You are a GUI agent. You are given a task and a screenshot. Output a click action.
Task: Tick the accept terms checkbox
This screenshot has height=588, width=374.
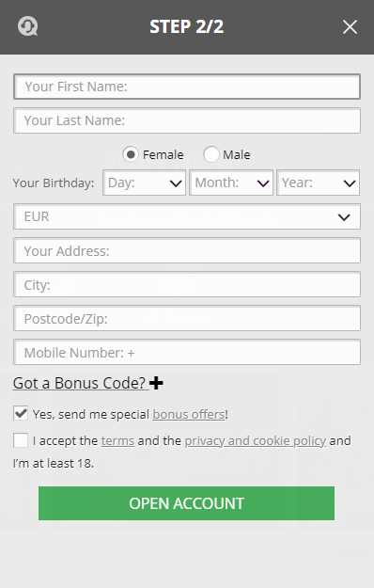click(21, 440)
